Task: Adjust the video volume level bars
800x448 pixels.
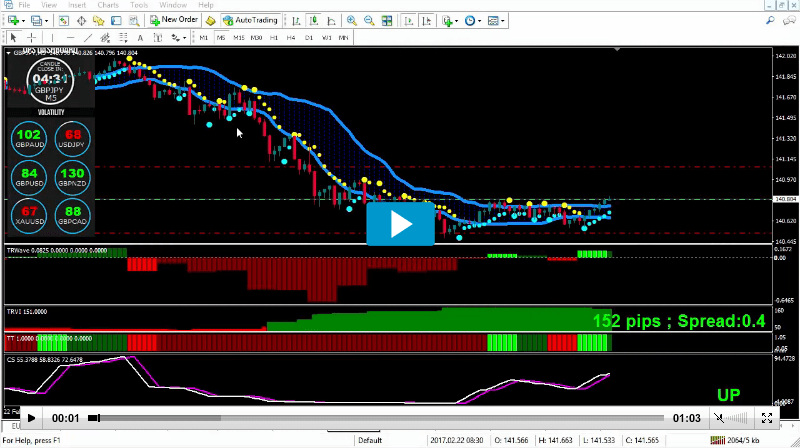Action: 736,418
